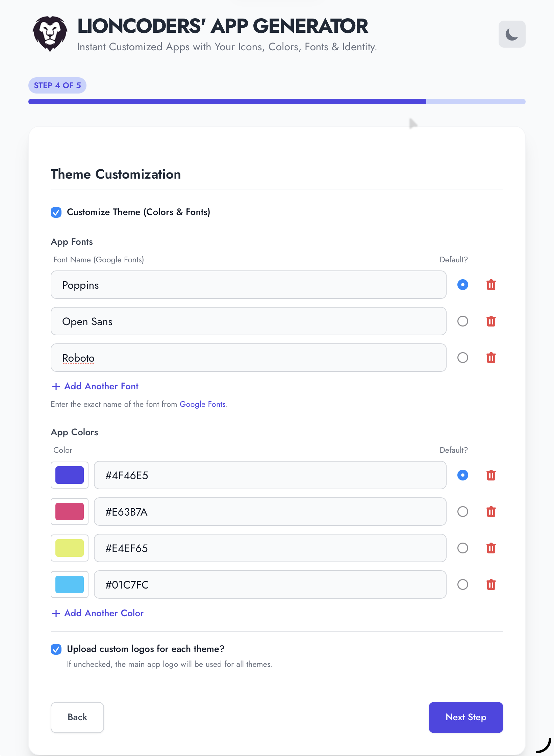Click the LionCoders lion logo

(x=51, y=34)
